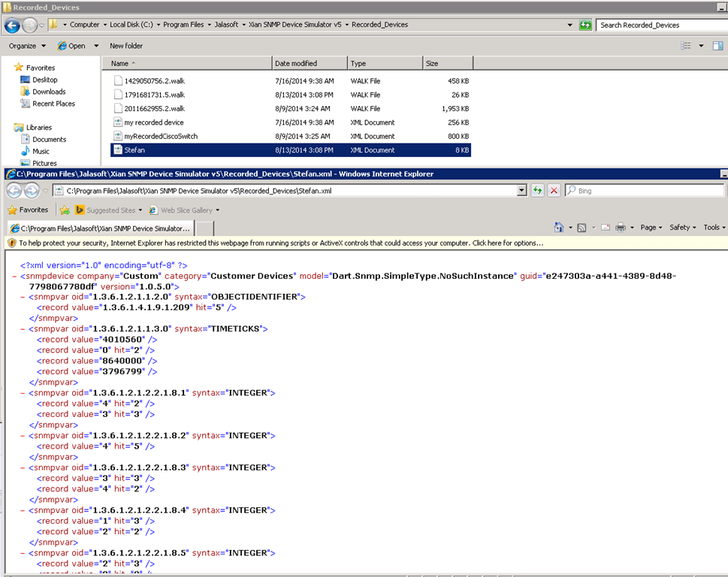Open the IE Safety menu
The width and height of the screenshot is (728, 577).
[x=682, y=228]
